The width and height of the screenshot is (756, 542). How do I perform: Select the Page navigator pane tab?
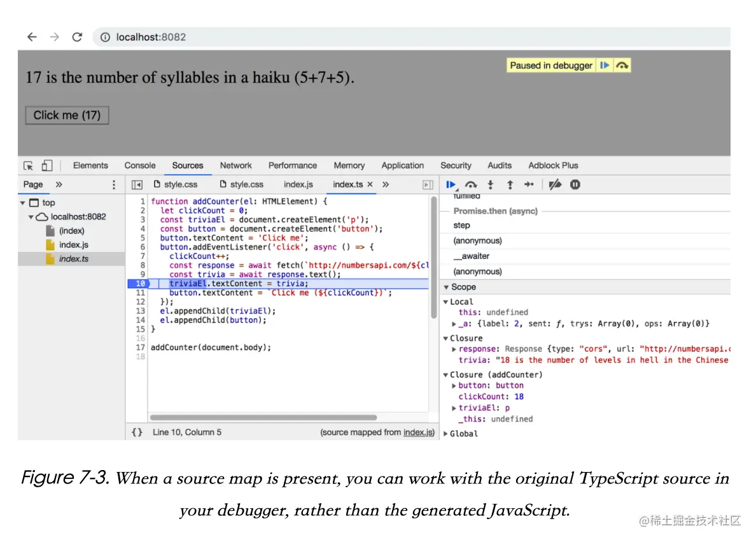tap(33, 184)
